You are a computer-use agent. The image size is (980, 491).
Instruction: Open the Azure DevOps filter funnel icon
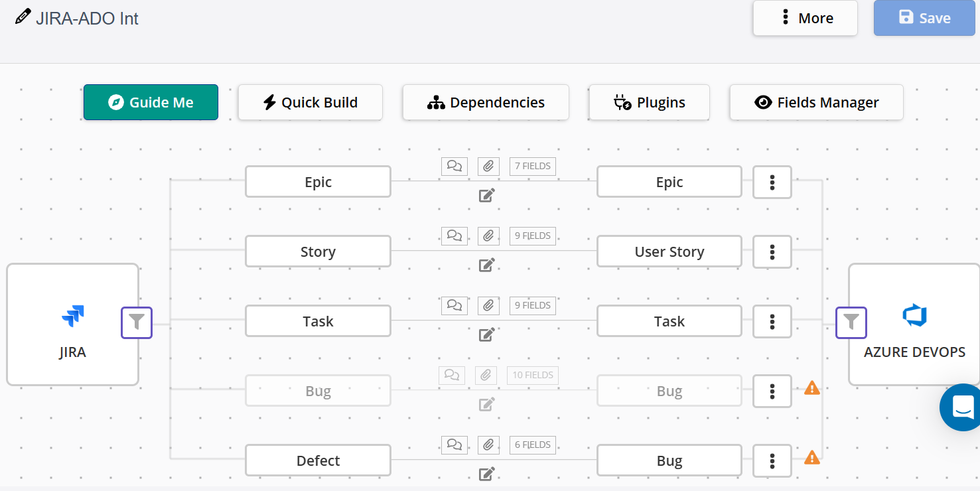[x=851, y=322]
